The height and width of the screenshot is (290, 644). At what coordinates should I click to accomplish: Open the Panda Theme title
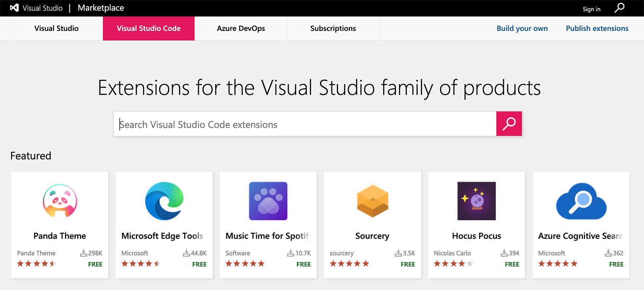[x=60, y=236]
